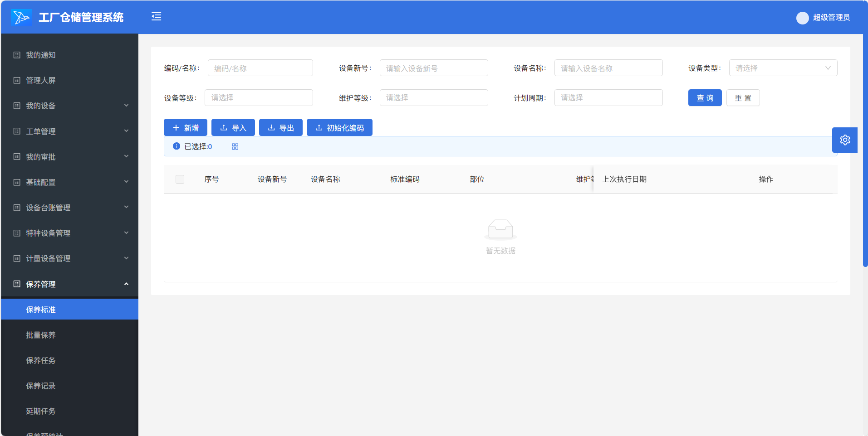Click the 导出 export button

tap(281, 128)
